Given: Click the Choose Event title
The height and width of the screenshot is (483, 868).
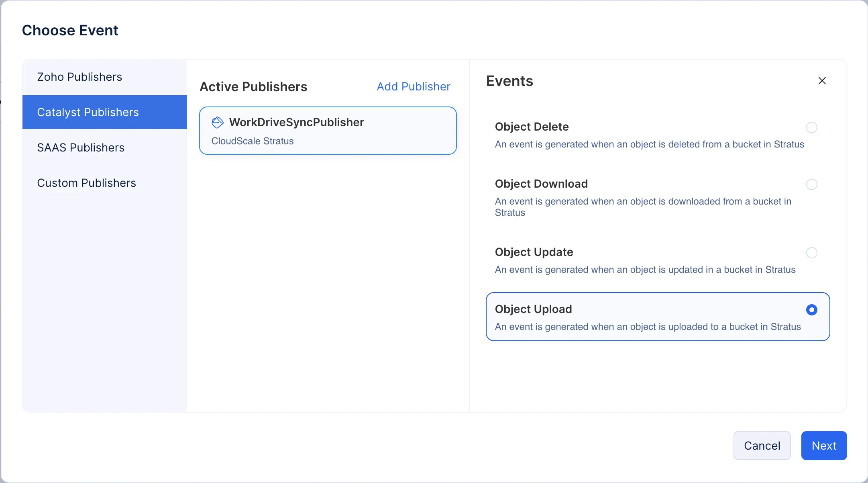Looking at the screenshot, I should [70, 30].
